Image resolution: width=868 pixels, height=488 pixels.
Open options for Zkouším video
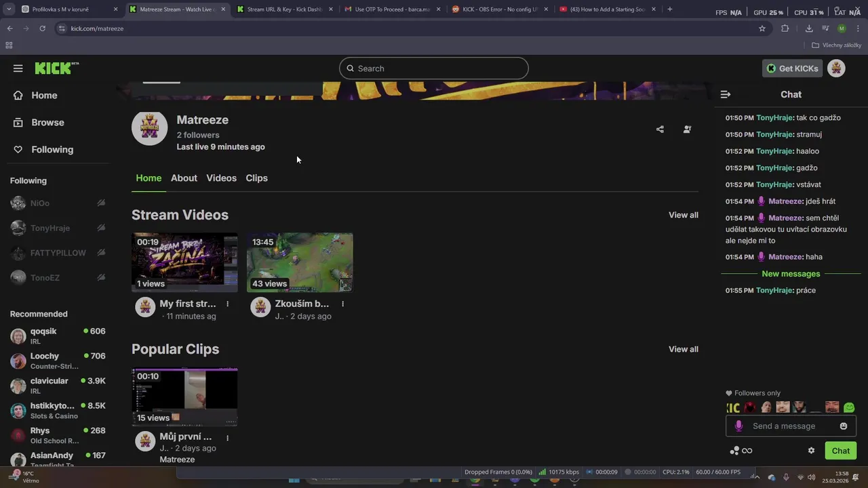(342, 304)
